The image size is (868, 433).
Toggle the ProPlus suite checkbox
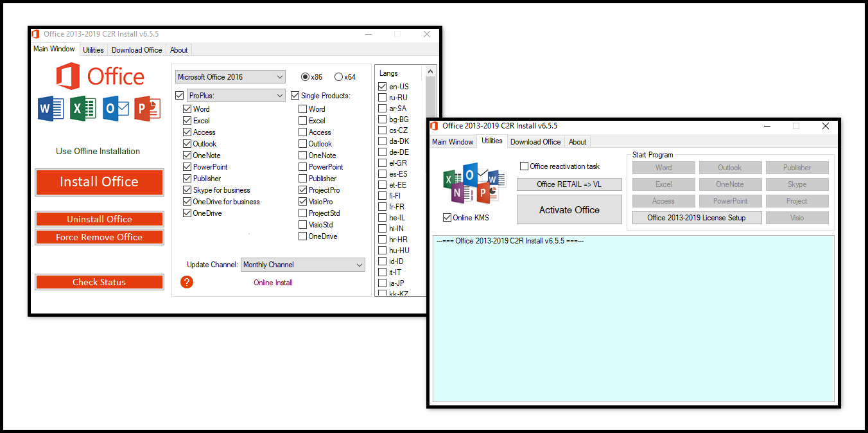179,96
